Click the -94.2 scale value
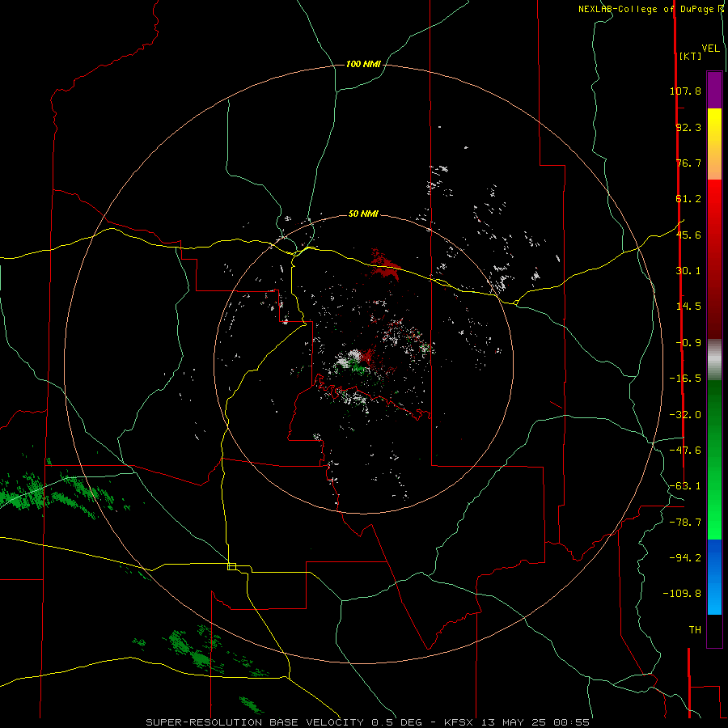728x728 pixels. (x=685, y=558)
